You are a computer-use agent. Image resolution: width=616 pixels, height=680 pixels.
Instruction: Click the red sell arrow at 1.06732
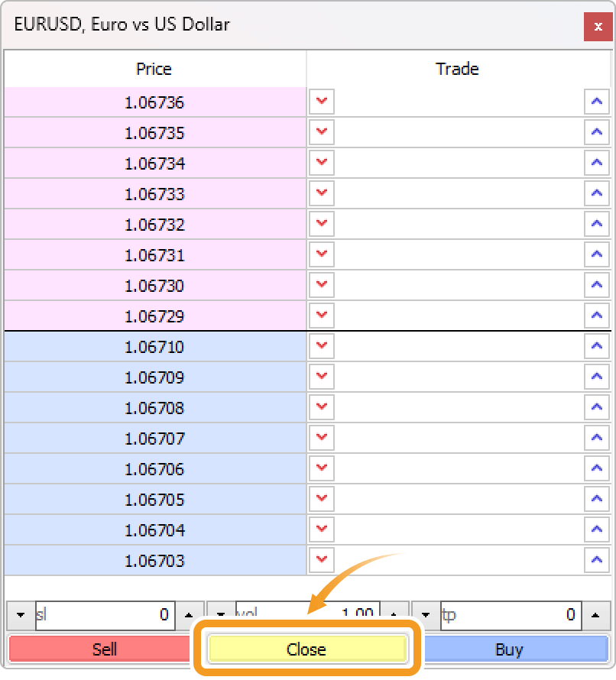[321, 224]
